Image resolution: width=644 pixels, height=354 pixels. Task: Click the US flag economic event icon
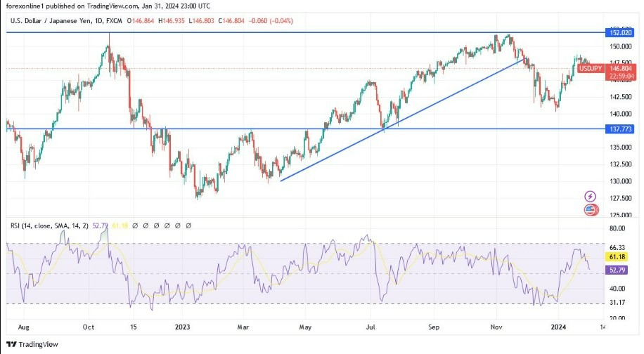[x=590, y=209]
